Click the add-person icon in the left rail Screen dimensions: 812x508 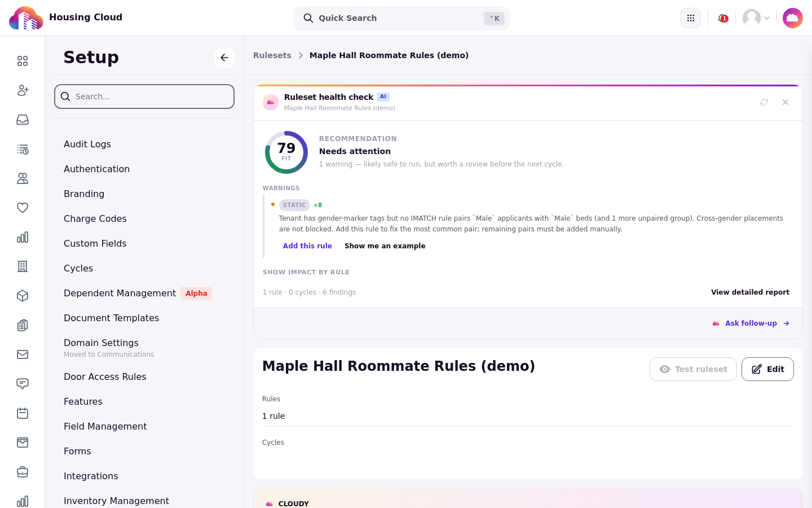(23, 90)
